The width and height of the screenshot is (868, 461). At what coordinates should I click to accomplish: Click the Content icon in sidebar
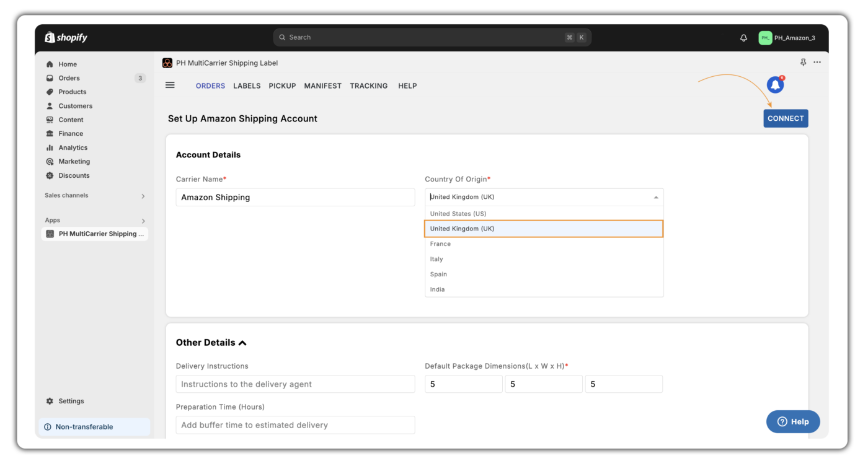click(50, 120)
